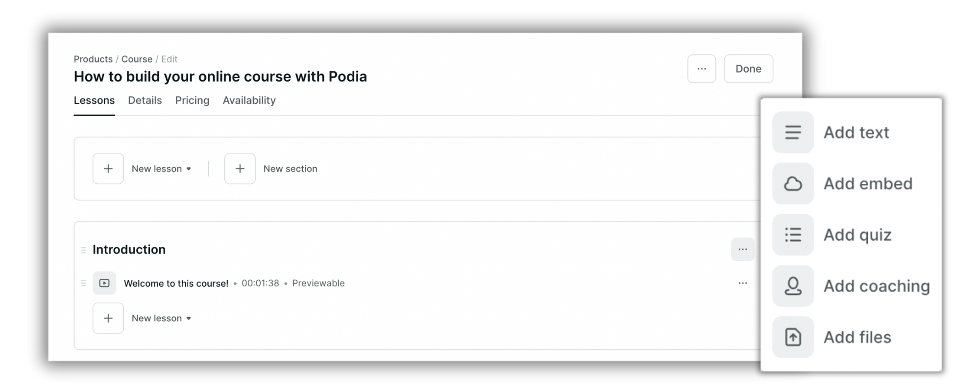Viewport: 980px width, 392px height.
Task: Click the video icon beside Welcome lesson
Action: point(104,283)
